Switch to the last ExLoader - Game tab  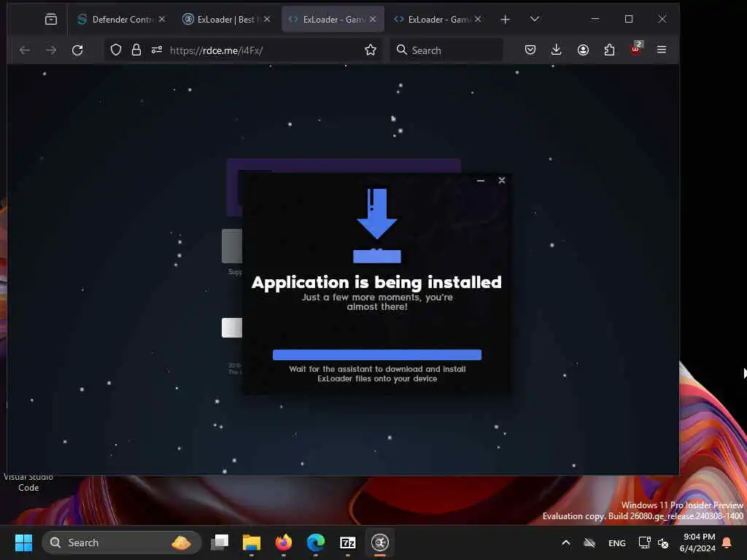point(438,19)
